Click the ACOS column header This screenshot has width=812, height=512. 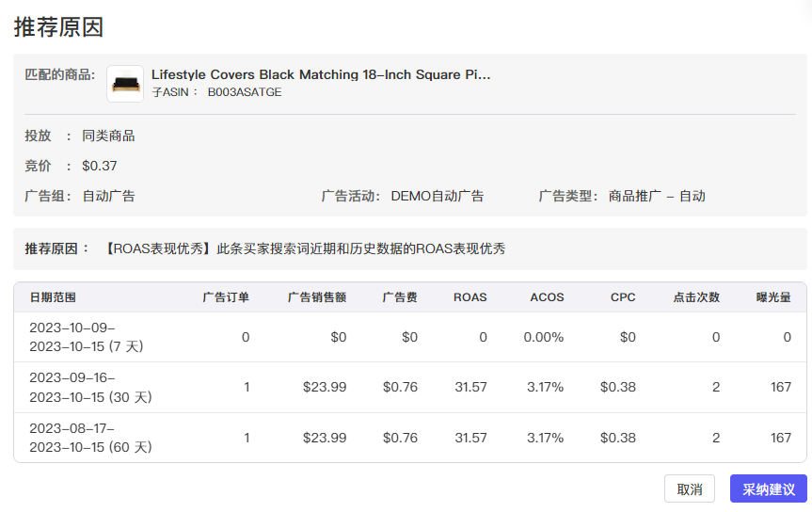pos(547,297)
